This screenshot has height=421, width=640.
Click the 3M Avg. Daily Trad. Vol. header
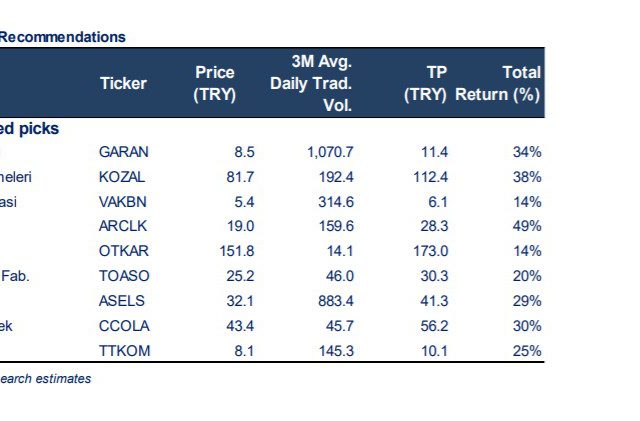(x=311, y=84)
